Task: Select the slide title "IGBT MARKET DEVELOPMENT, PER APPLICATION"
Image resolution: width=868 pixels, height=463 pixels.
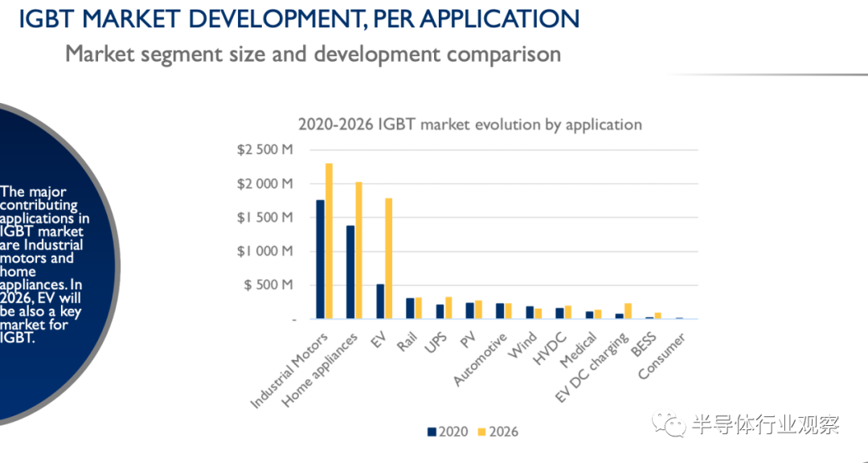Action: point(300,18)
